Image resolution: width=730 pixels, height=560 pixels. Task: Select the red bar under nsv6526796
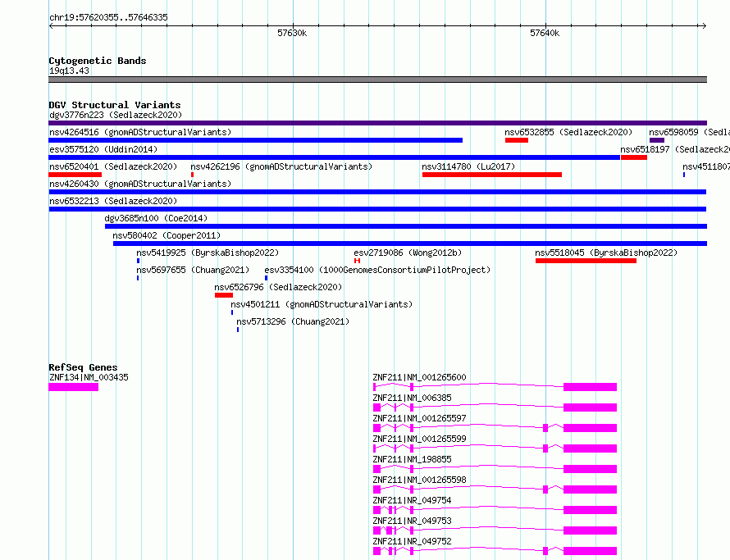coord(224,295)
